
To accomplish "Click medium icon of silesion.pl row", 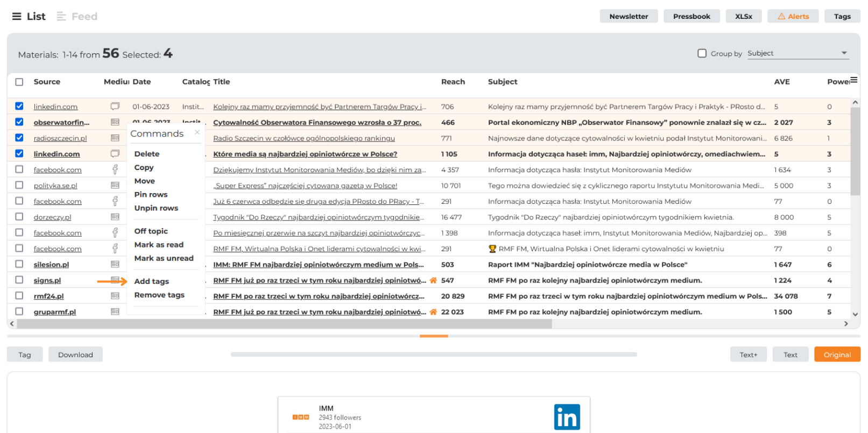I will coord(115,265).
